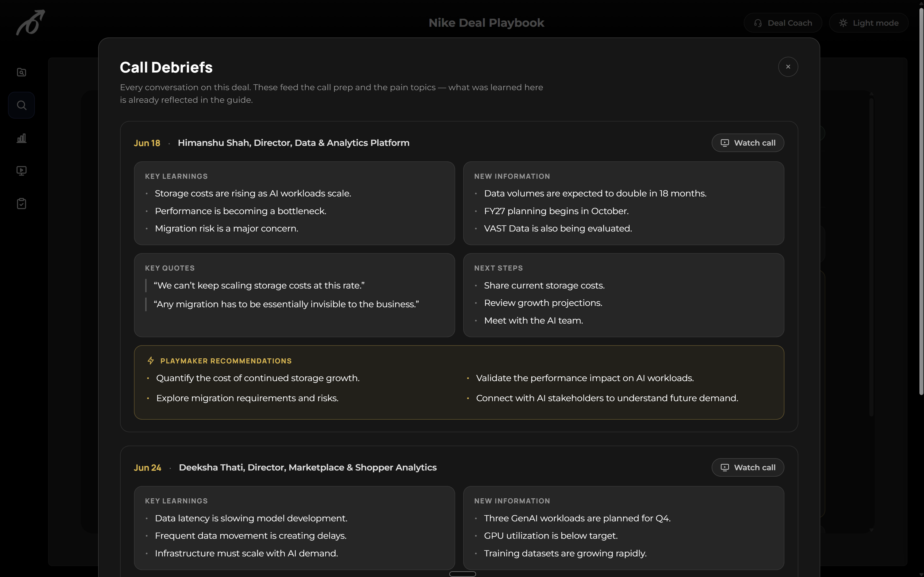This screenshot has height=577, width=924.
Task: Click 'Share current storage costs.'
Action: [544, 286]
